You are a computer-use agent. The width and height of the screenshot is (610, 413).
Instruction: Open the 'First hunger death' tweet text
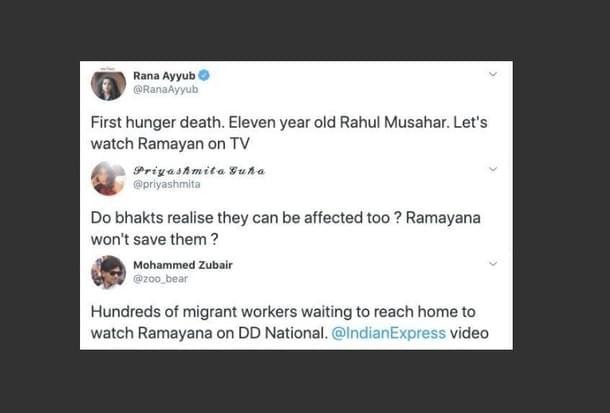tap(289, 133)
